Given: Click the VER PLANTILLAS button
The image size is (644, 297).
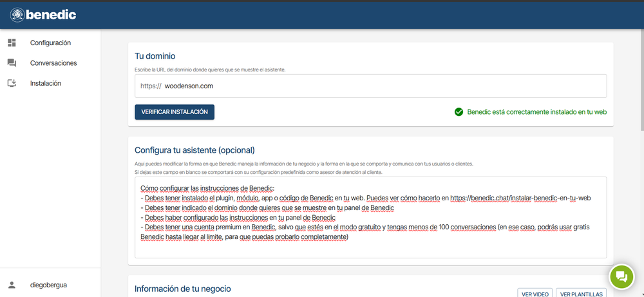Looking at the screenshot, I should pyautogui.click(x=581, y=293).
